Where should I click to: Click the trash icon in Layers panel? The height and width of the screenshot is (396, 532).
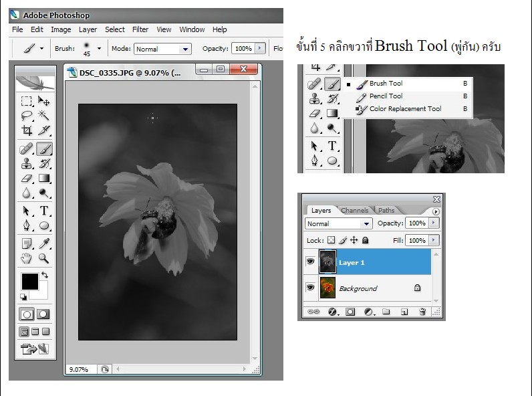422,312
